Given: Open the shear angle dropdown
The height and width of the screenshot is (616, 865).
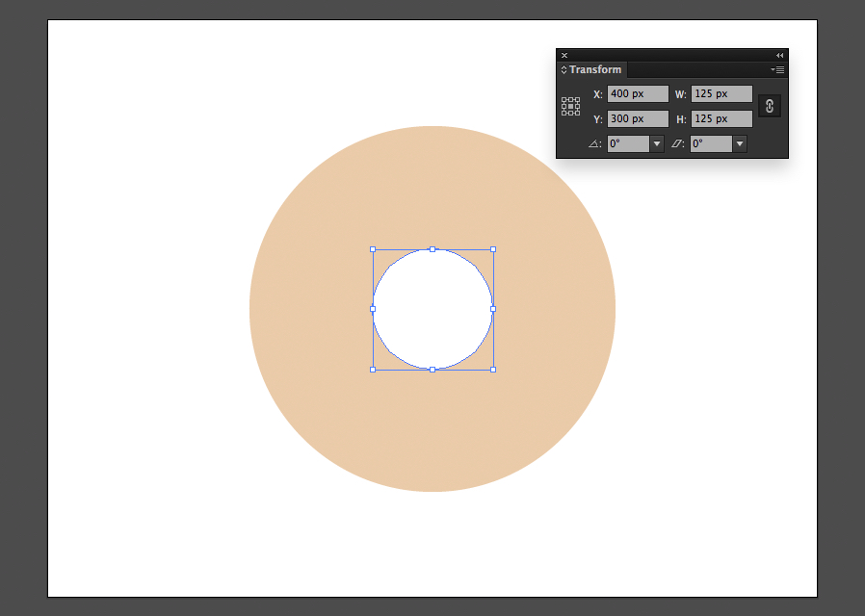Looking at the screenshot, I should [740, 143].
